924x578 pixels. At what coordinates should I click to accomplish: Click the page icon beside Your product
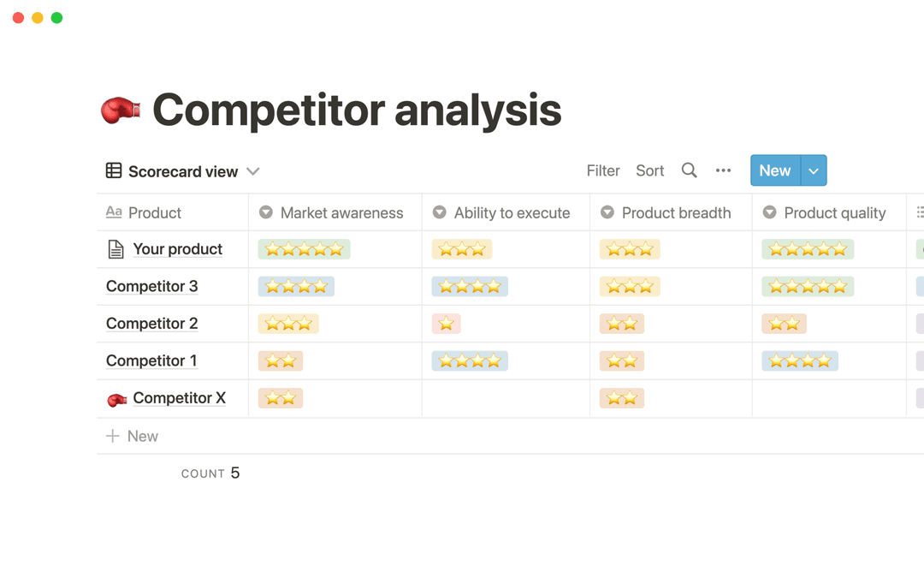point(116,249)
